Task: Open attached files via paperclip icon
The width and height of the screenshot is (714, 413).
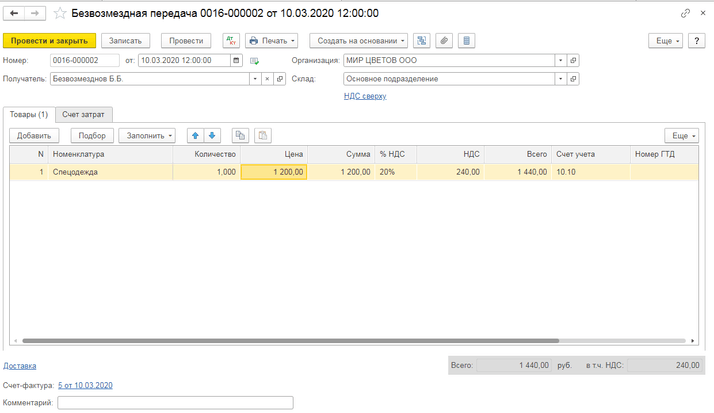Action: 445,41
